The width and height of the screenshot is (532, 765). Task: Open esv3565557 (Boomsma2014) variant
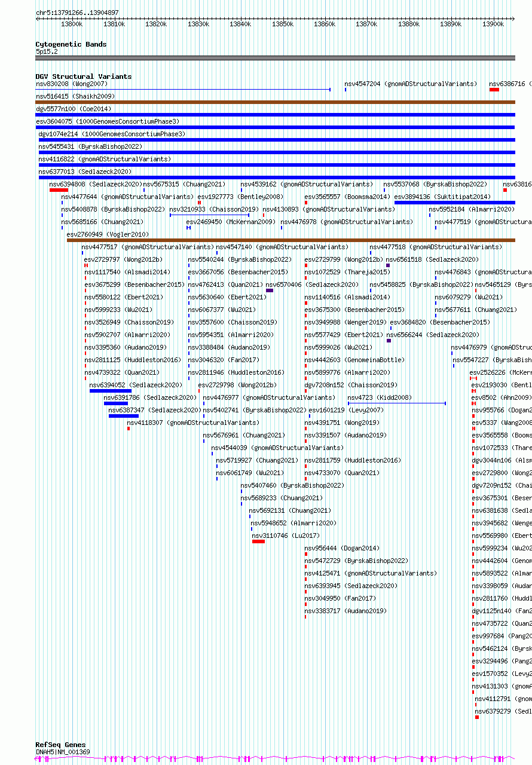point(347,197)
